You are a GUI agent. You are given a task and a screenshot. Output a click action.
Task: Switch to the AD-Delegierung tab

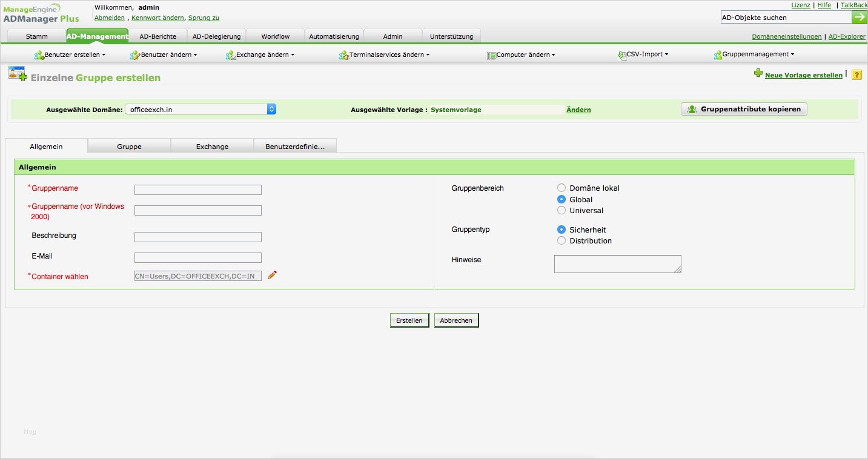click(217, 36)
